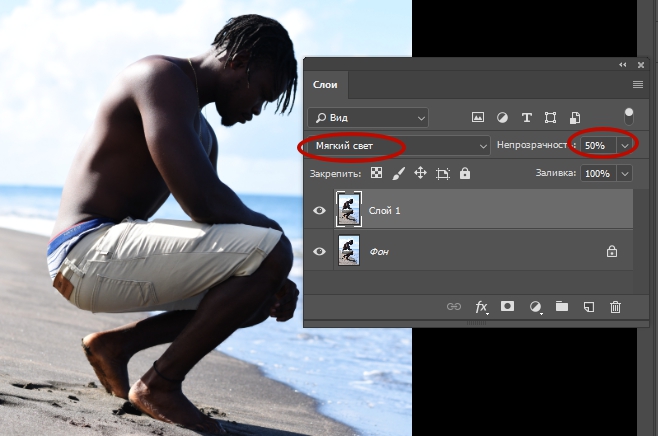Collapse panel with double-arrow icon
Image resolution: width=658 pixels, height=436 pixels.
click(623, 65)
